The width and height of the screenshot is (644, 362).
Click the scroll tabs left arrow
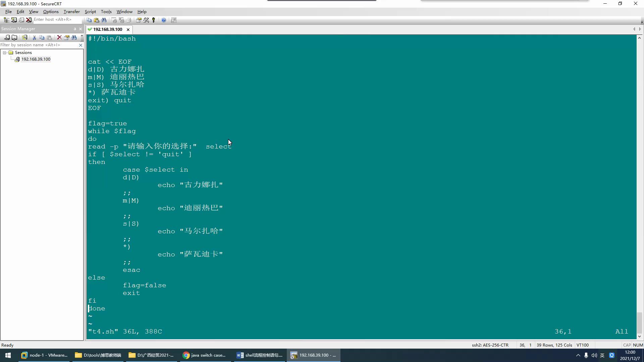coord(634,29)
